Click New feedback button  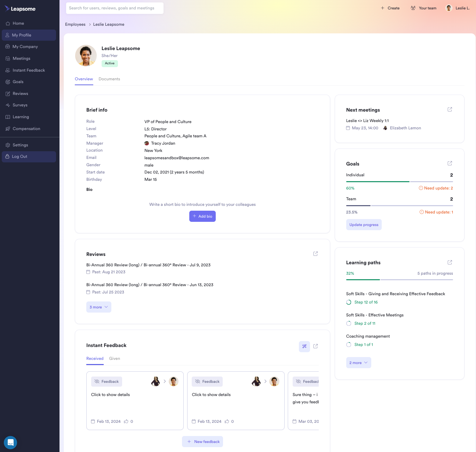pyautogui.click(x=203, y=442)
